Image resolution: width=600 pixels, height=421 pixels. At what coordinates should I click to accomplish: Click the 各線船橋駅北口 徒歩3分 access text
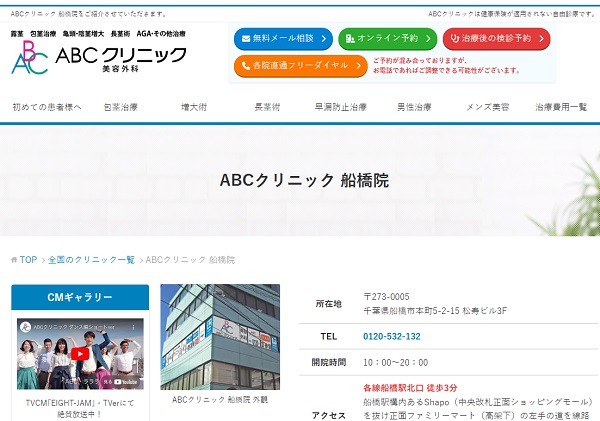[x=410, y=388]
